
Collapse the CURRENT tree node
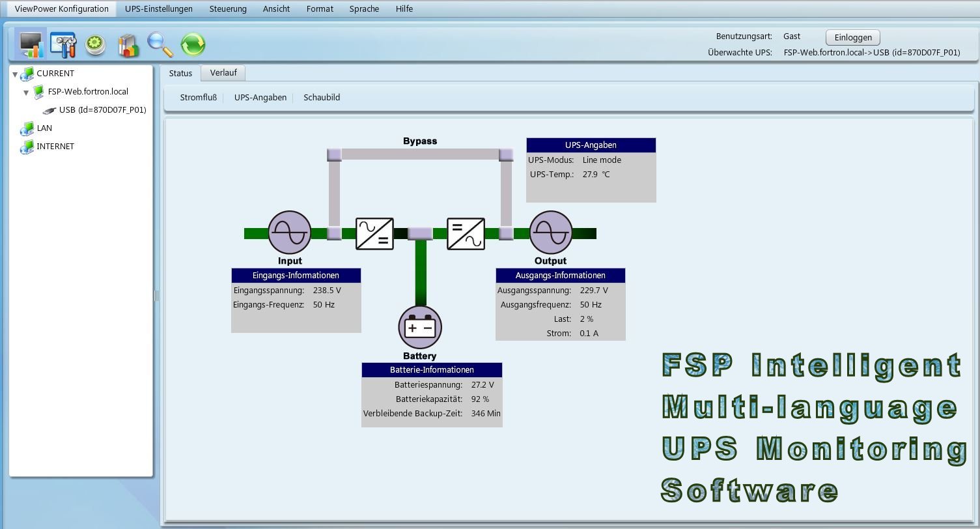(x=15, y=74)
